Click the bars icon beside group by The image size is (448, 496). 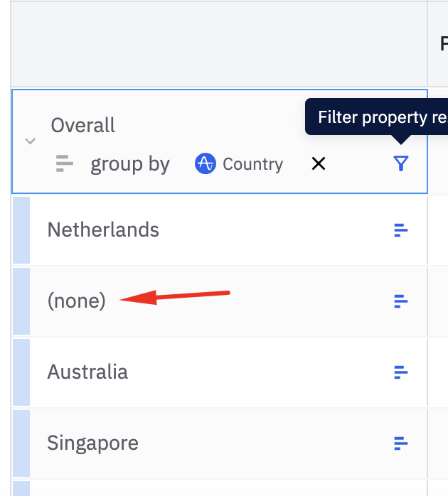click(65, 164)
